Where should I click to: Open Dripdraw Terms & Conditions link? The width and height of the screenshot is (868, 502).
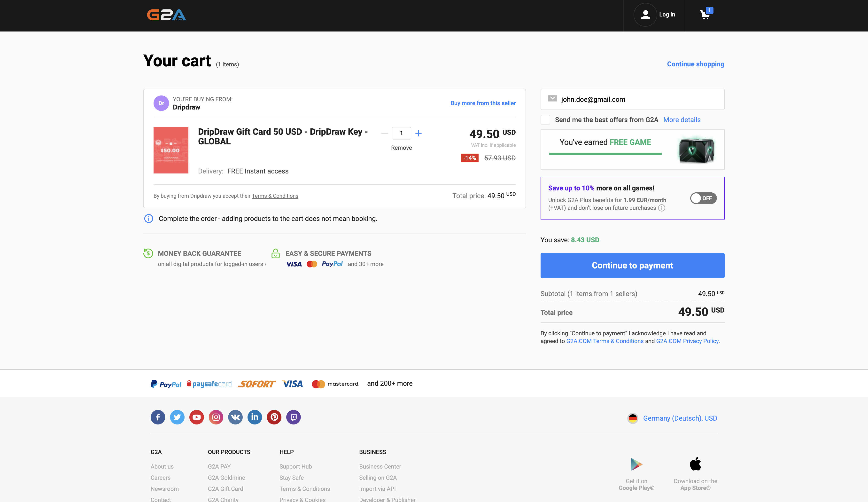coord(275,196)
